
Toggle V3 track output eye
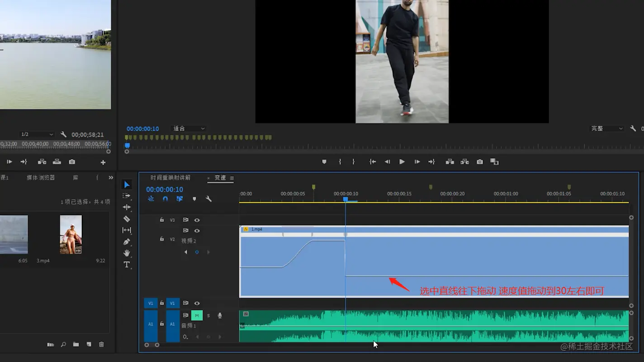[197, 220]
